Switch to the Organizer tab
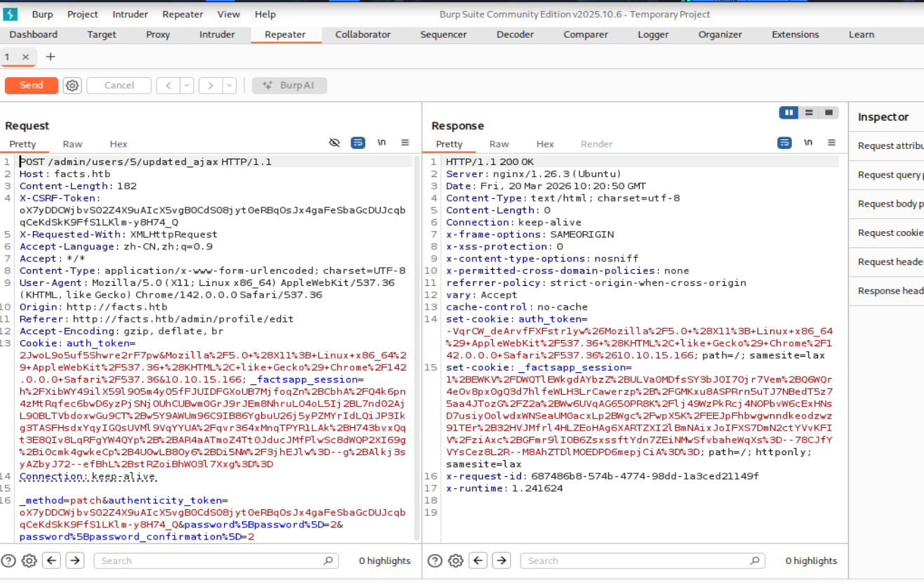The image size is (924, 583). (720, 34)
